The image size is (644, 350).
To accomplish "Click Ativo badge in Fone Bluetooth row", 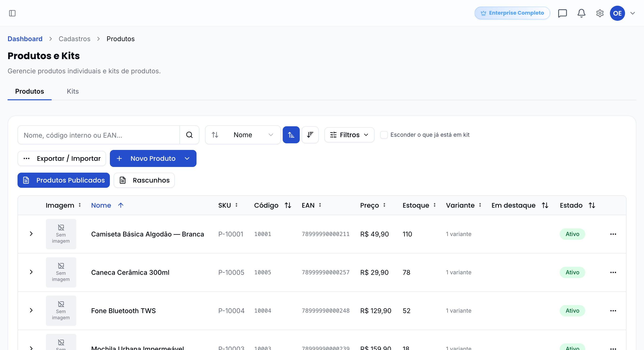I will pos(572,311).
